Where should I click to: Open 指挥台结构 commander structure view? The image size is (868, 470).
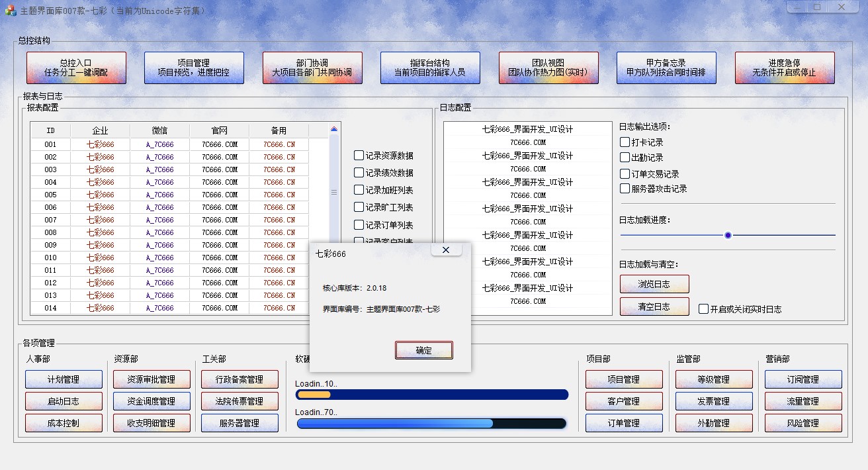pyautogui.click(x=430, y=67)
